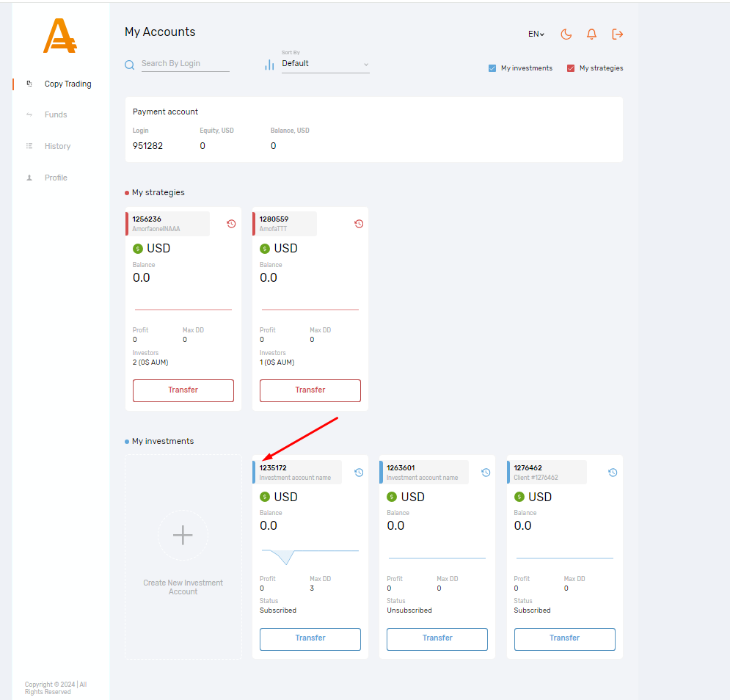730x700 pixels.
Task: Expand the Sort By Default dropdown
Action: click(325, 64)
